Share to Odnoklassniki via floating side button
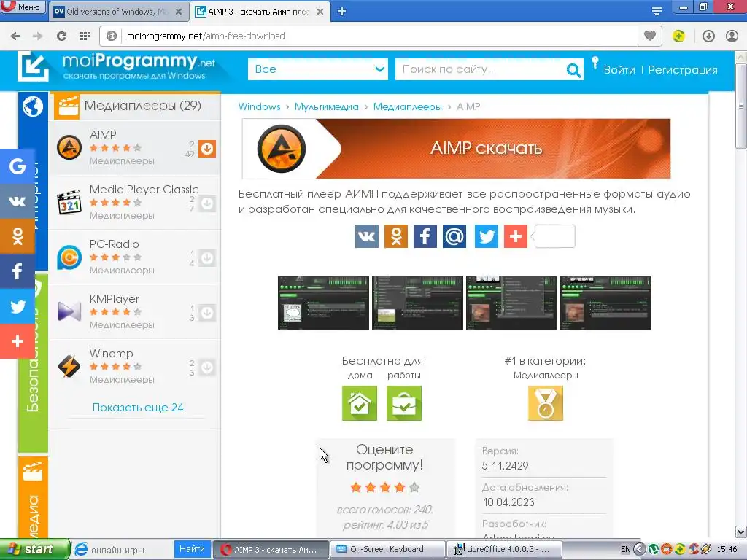This screenshot has width=747, height=560. 18,236
